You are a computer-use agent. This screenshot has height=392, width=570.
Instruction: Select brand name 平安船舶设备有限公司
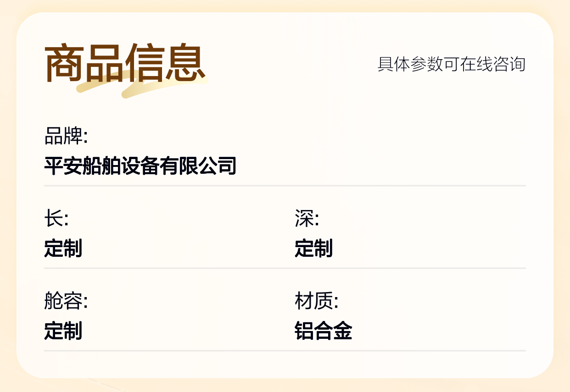(x=140, y=166)
